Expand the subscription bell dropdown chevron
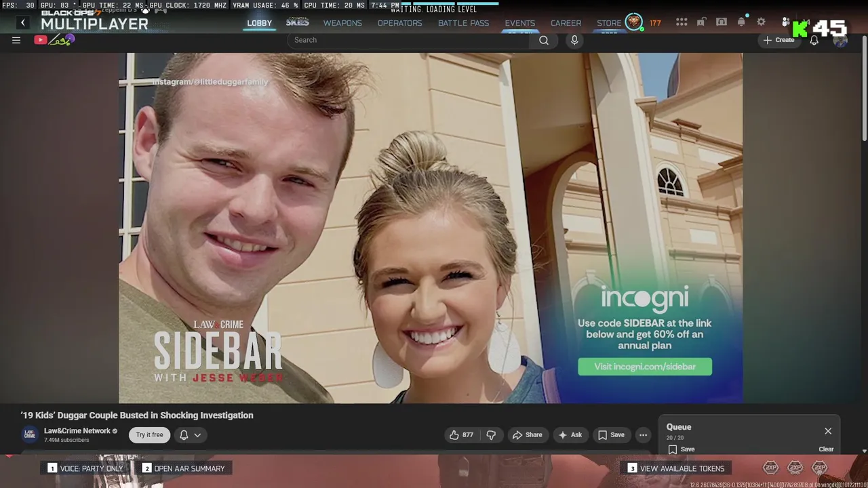Viewport: 868px width, 488px height. point(197,435)
